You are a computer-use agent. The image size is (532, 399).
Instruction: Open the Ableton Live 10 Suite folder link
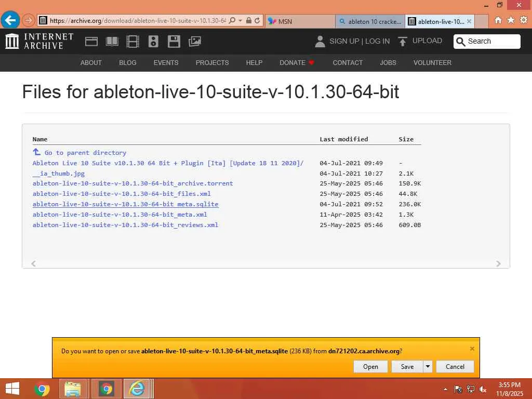[168, 163]
